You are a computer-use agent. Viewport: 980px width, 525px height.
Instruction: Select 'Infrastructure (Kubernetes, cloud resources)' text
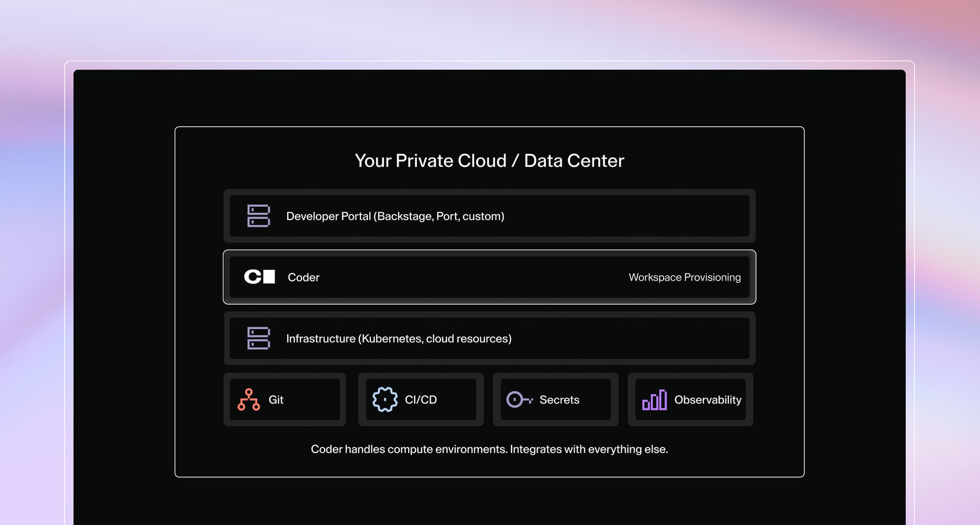click(x=399, y=339)
